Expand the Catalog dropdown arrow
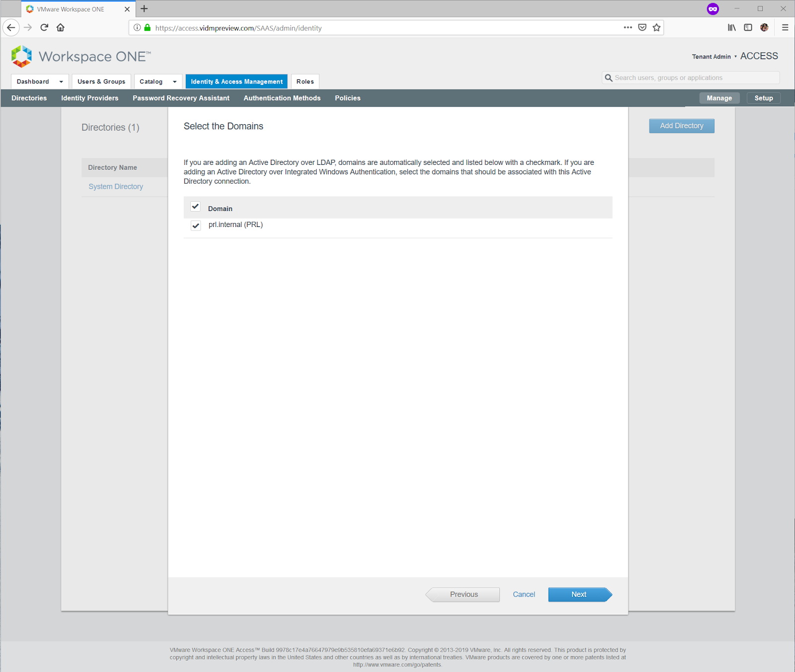795x672 pixels. [x=175, y=82]
